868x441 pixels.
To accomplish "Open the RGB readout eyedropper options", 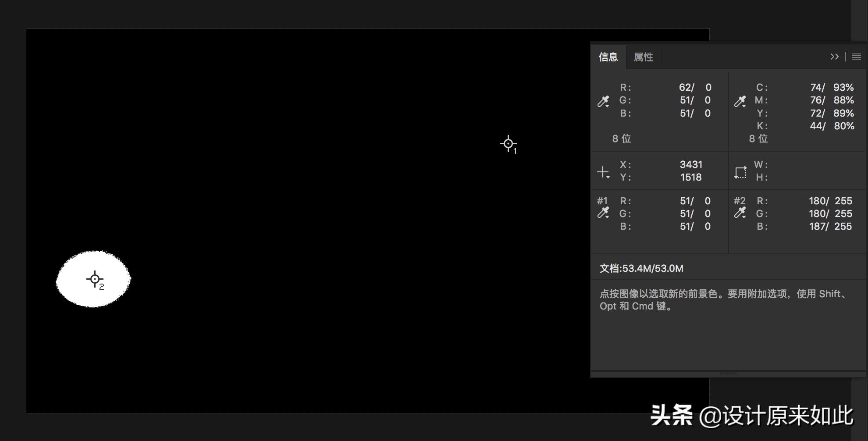I will pos(604,101).
